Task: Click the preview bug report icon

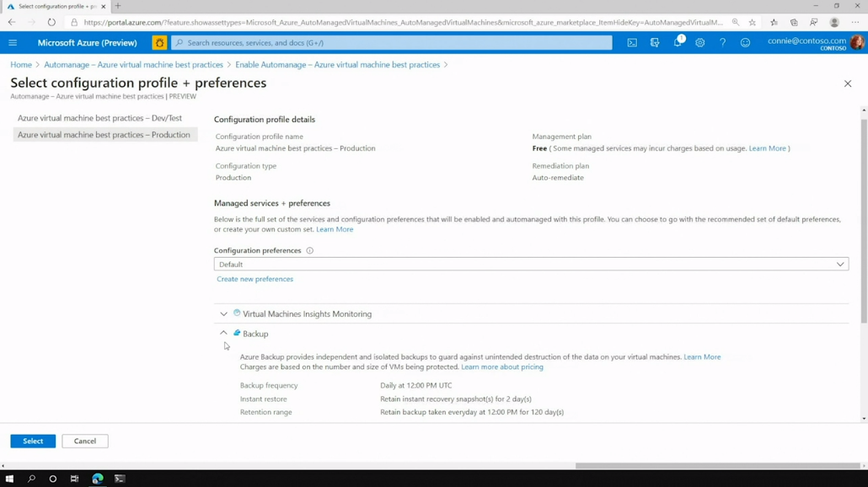Action: point(159,43)
